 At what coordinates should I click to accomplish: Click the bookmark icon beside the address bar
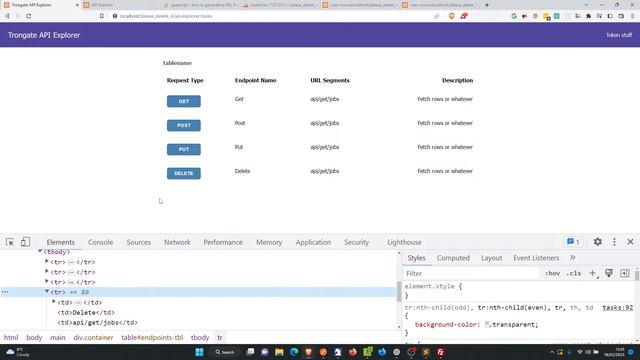(x=102, y=16)
